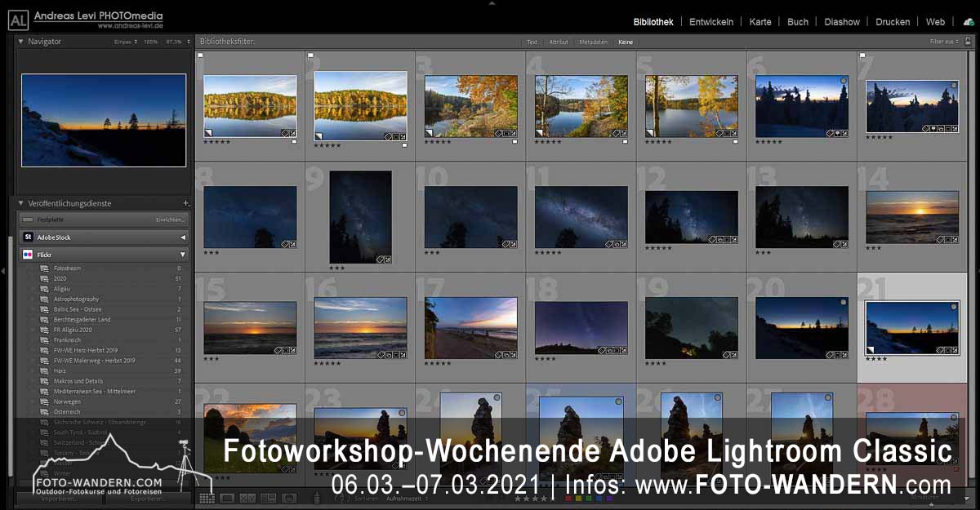Toggle quick collection marker on thumbnail 21
Image resolution: width=980 pixels, height=510 pixels.
(953, 307)
